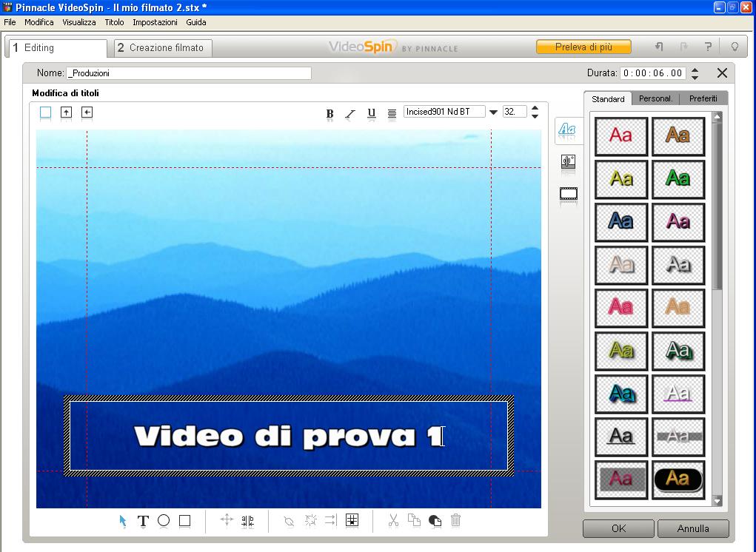Image resolution: width=756 pixels, height=552 pixels.
Task: Select the ellipse shape tool
Action: point(164,521)
